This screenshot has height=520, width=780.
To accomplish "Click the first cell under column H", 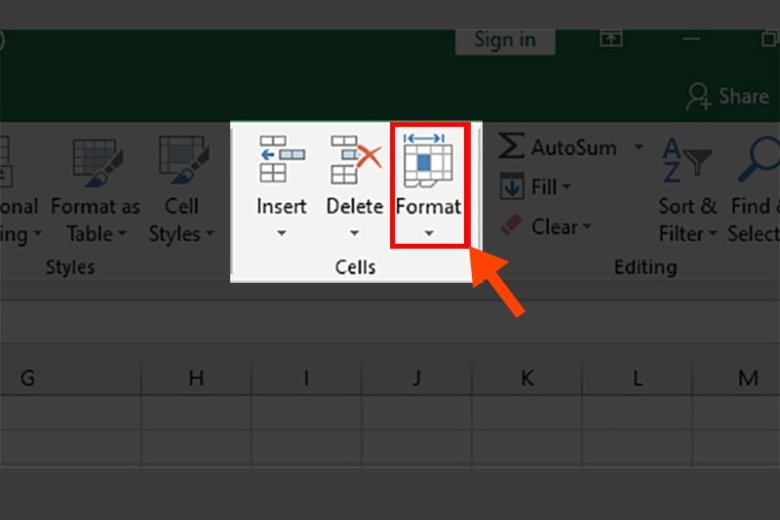I will click(x=196, y=413).
